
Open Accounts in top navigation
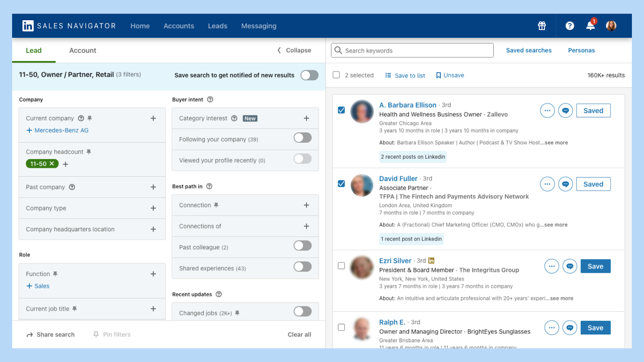pyautogui.click(x=179, y=26)
